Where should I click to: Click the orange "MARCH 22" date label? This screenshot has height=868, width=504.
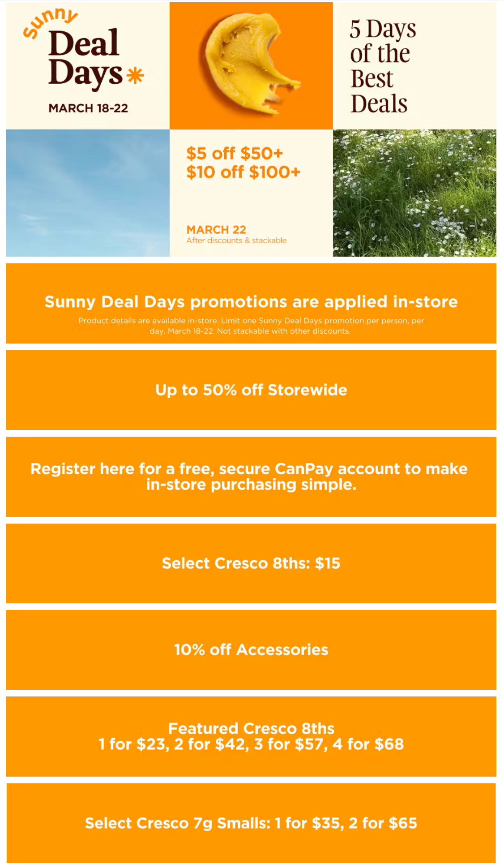coord(216,230)
